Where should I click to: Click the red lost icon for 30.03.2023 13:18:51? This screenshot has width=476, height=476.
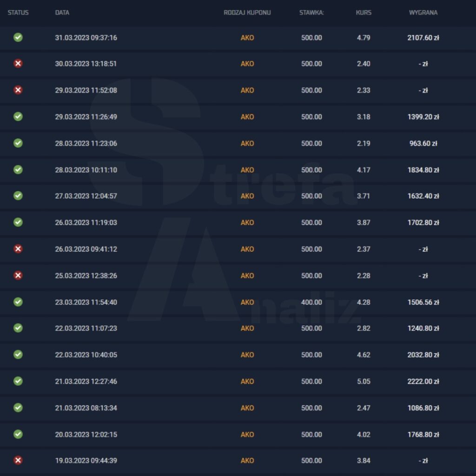18,63
